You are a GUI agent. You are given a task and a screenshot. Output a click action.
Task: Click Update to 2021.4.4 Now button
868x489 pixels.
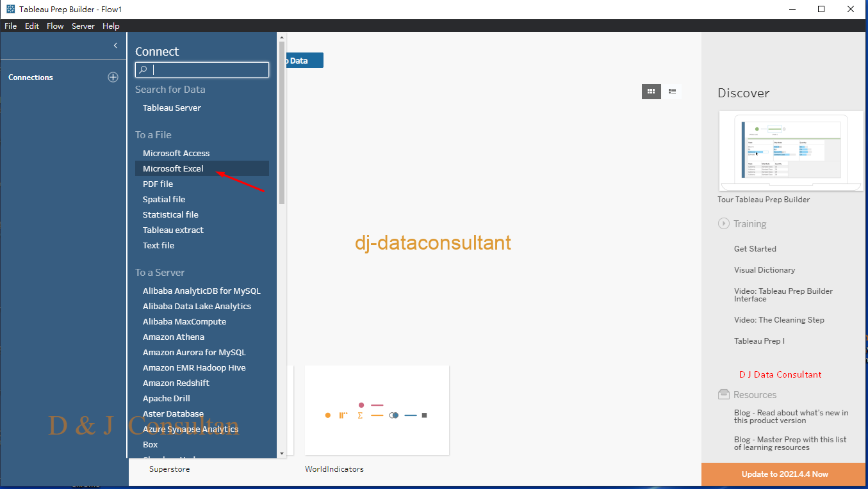click(x=784, y=474)
